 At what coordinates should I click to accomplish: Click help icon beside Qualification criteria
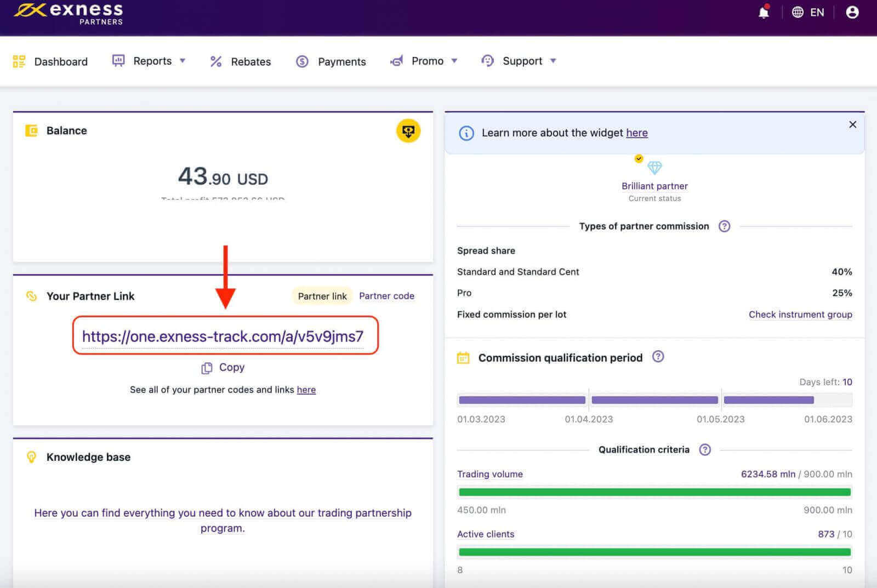pyautogui.click(x=705, y=450)
